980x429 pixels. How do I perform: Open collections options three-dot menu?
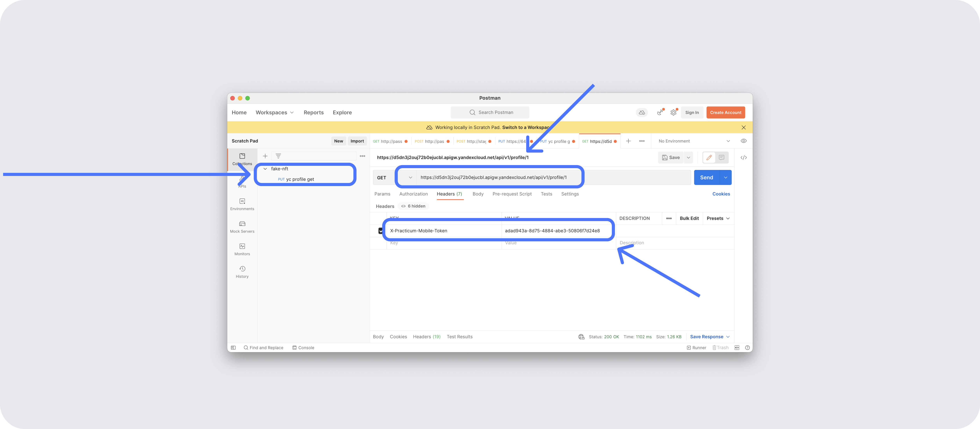pyautogui.click(x=362, y=156)
